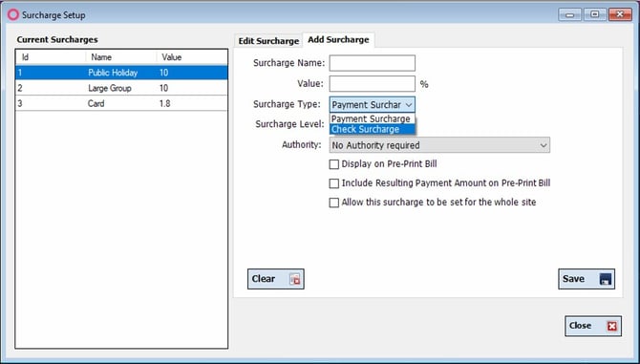Click the Close button label
This screenshot has width=640, height=364.
click(x=580, y=326)
